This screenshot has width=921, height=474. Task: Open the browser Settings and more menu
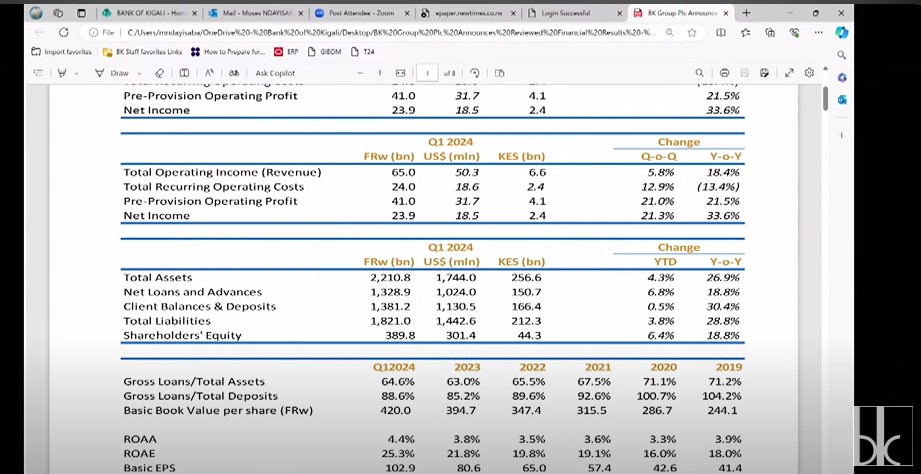click(818, 32)
